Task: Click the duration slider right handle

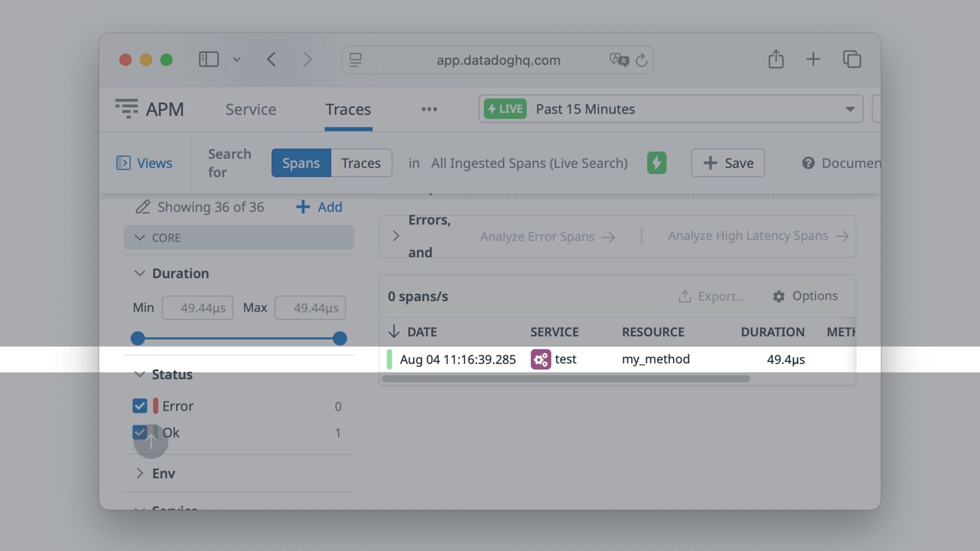Action: 340,338
